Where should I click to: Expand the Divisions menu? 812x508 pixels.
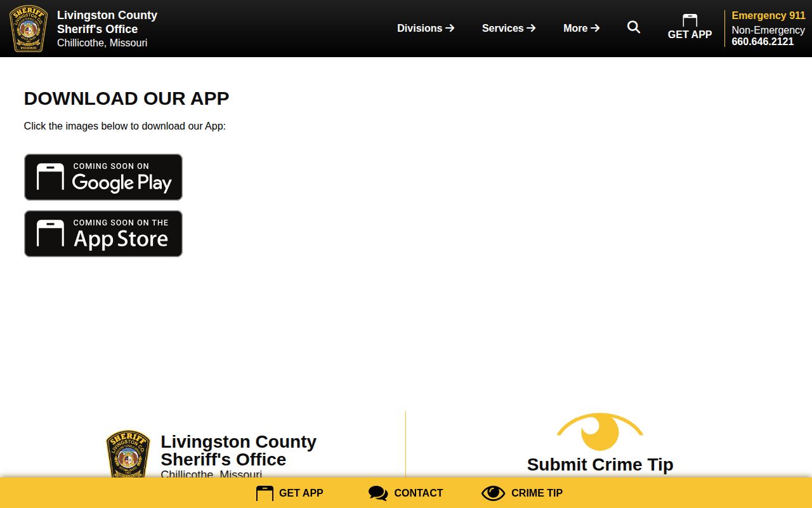pos(426,28)
